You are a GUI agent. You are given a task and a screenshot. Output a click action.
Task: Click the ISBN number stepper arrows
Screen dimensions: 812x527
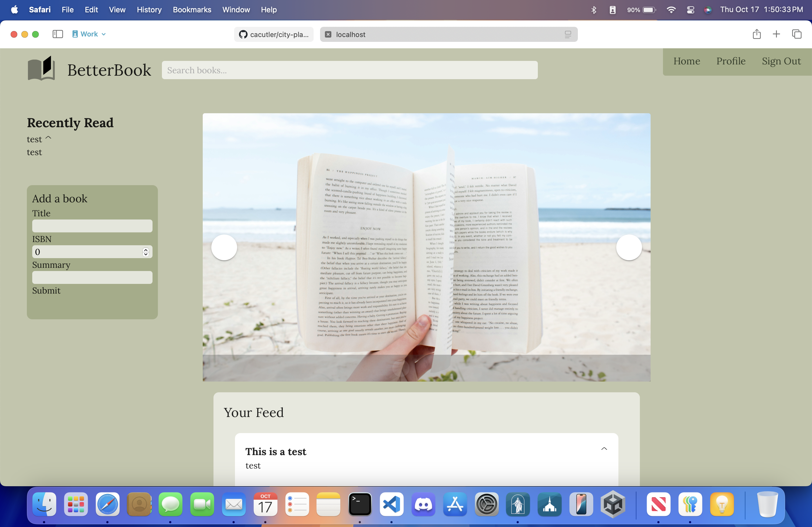click(x=146, y=252)
